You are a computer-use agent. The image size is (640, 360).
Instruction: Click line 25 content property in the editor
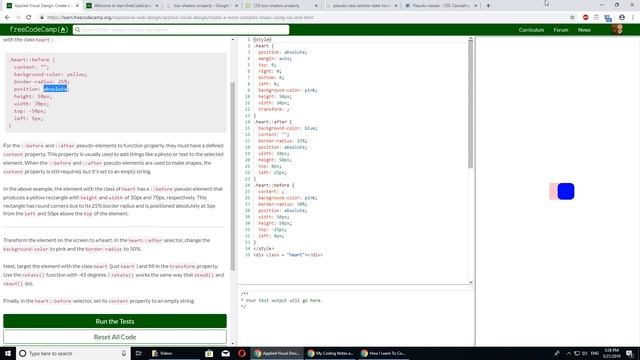click(x=271, y=191)
